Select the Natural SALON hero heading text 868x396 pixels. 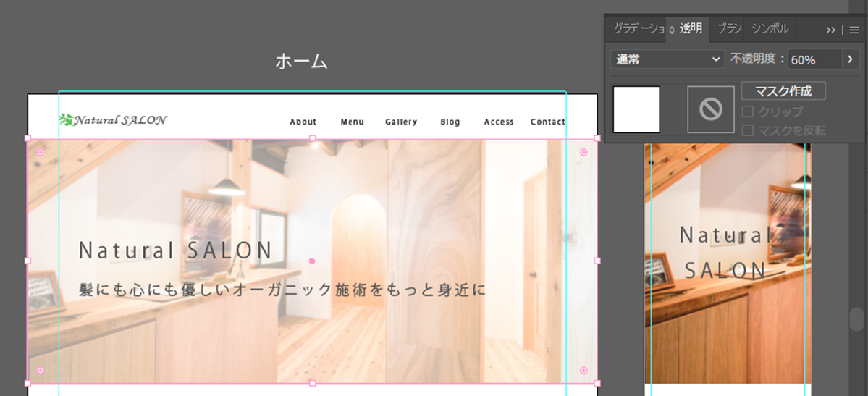coord(175,250)
